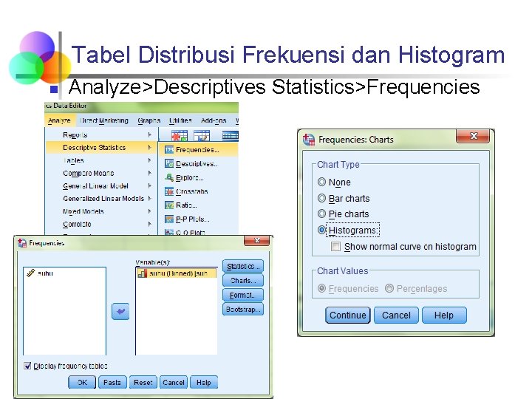Click the Frequencies dialog title icon
Image resolution: width=532 pixels, height=399 pixels.
pos(22,242)
